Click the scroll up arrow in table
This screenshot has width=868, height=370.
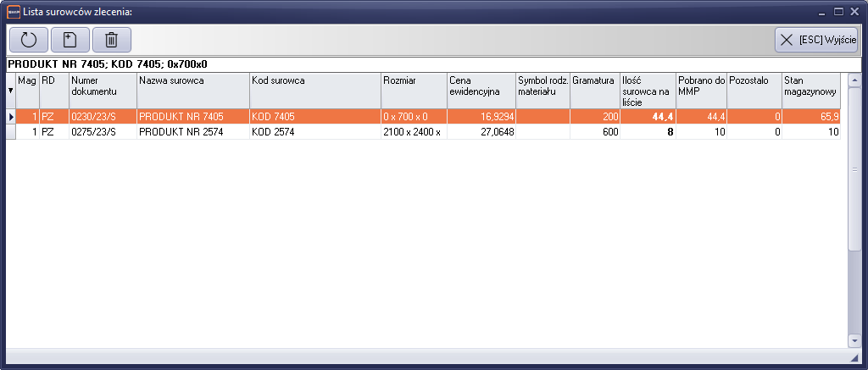click(854, 80)
